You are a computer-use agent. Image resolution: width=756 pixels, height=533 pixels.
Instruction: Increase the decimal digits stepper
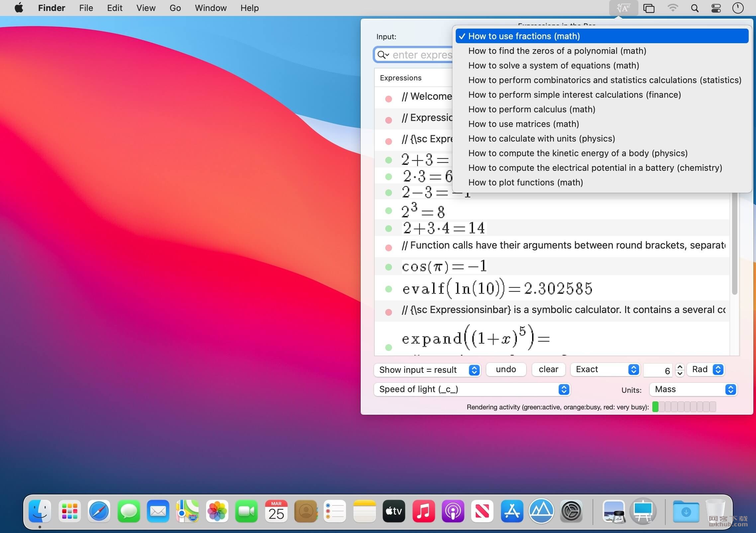pos(680,367)
